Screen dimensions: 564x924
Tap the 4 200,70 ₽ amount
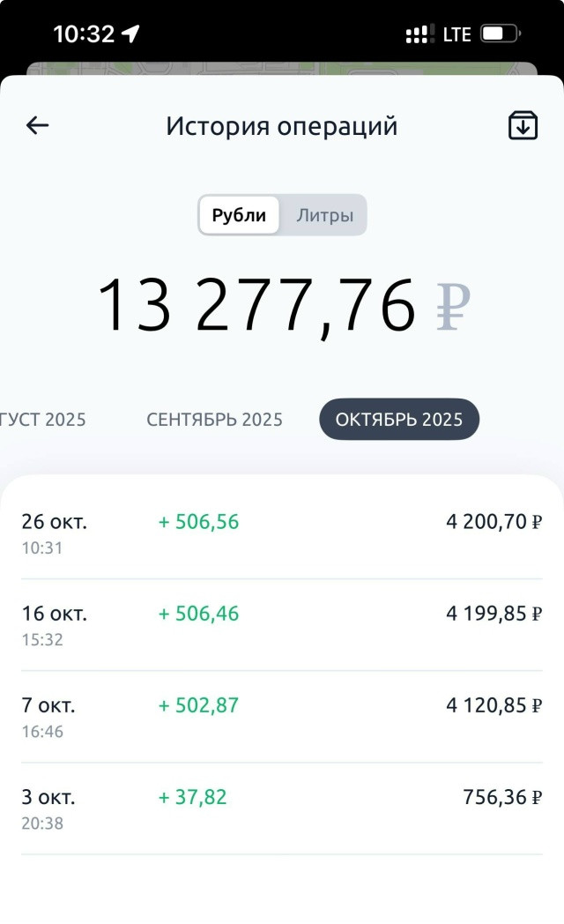click(493, 522)
